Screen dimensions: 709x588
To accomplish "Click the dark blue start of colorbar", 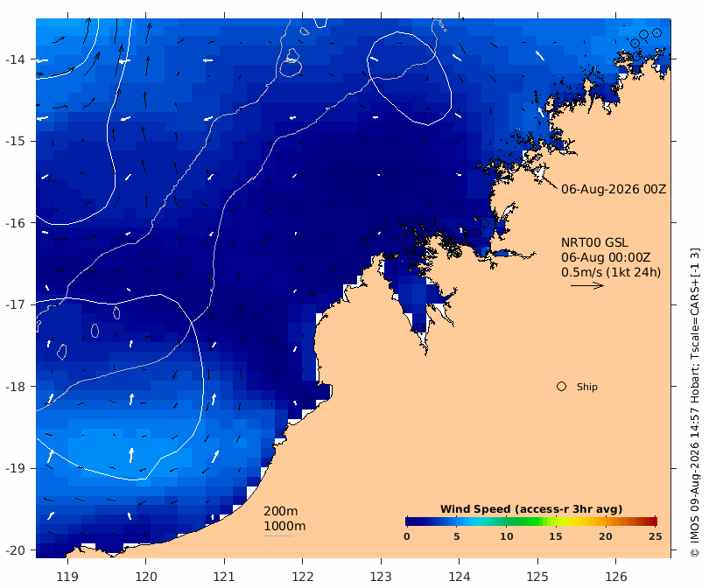I will 411,521.
